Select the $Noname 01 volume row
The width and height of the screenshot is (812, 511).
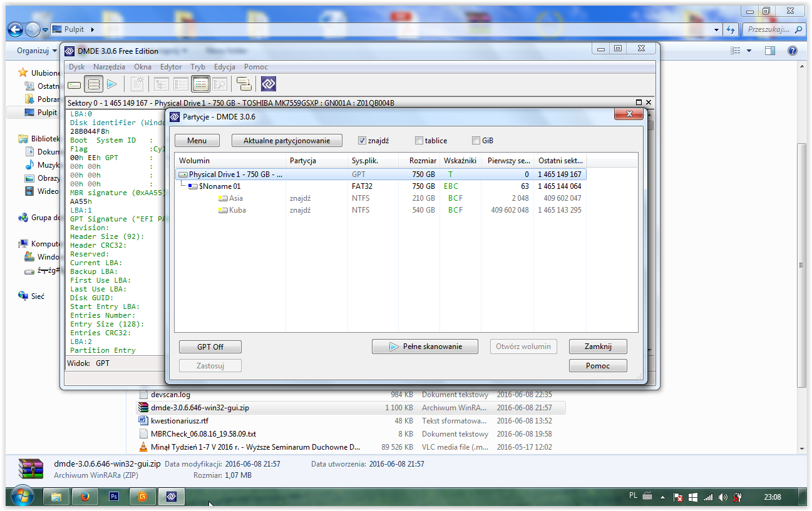381,186
